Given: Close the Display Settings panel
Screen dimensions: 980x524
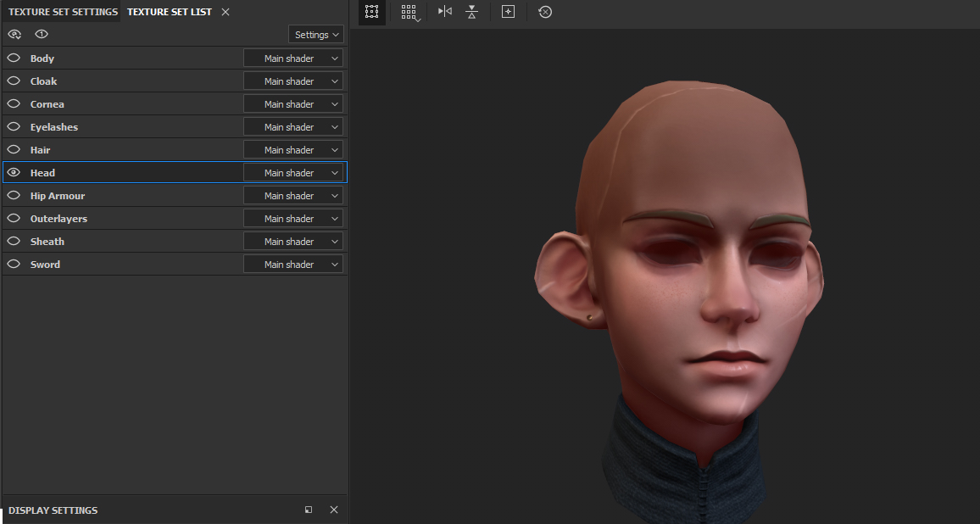Looking at the screenshot, I should tap(334, 510).
